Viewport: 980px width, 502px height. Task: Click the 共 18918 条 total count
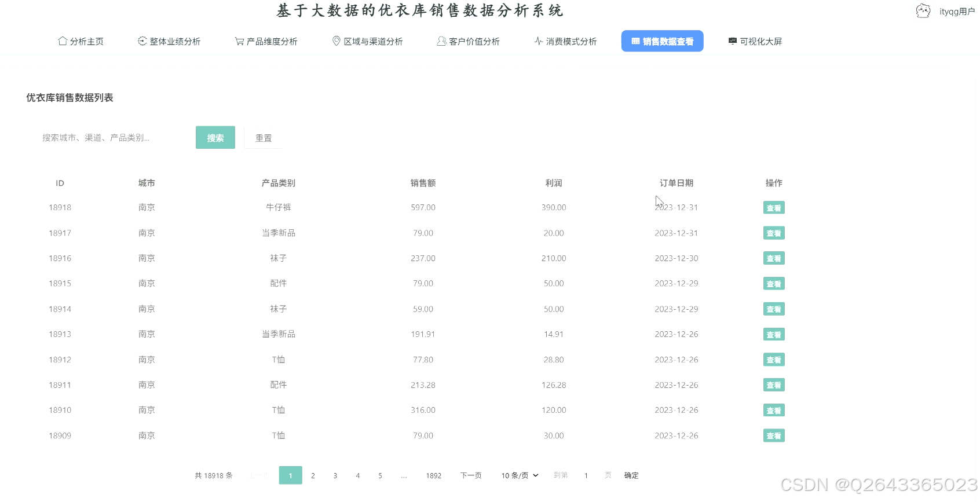point(214,475)
